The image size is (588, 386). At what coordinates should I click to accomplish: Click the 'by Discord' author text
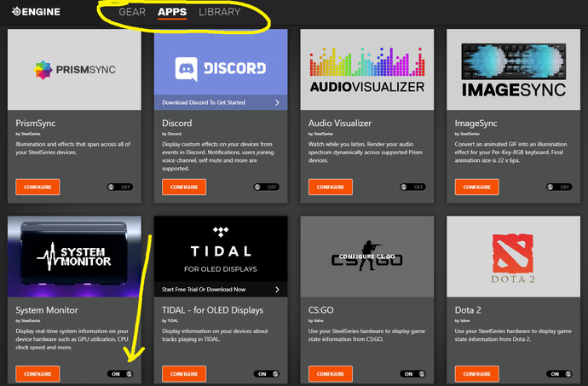click(171, 134)
